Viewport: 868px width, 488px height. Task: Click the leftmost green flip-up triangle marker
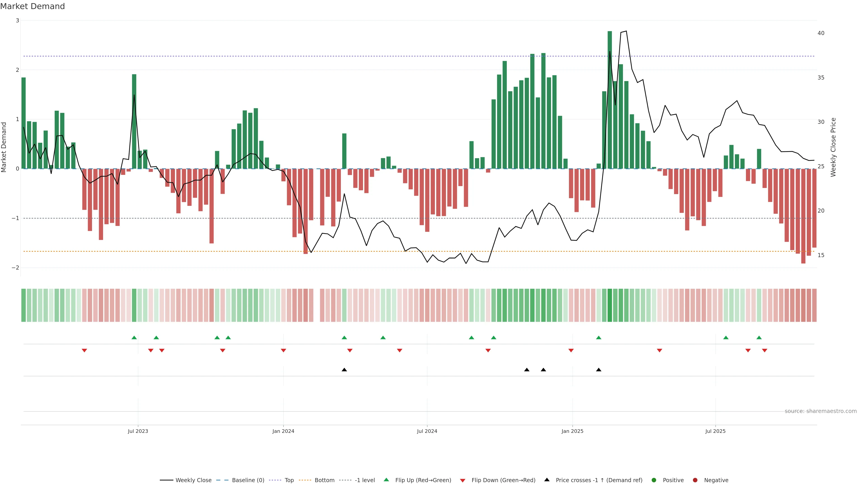[134, 338]
